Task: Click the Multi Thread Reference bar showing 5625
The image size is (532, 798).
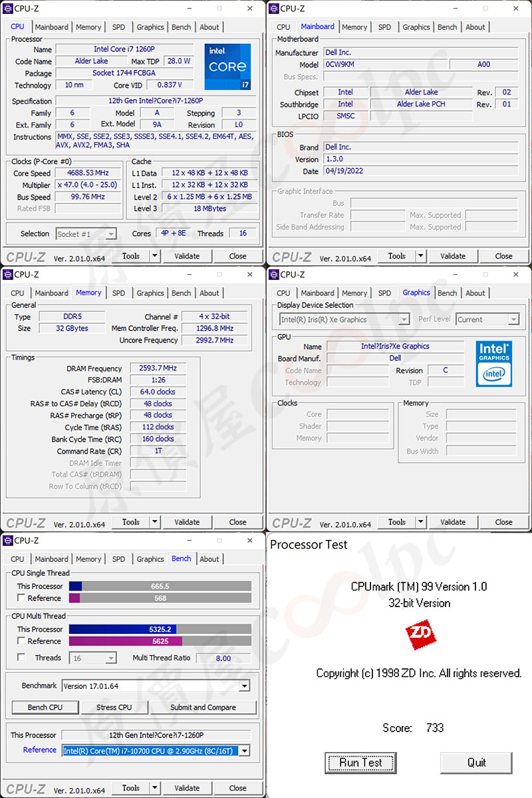Action: [160, 641]
